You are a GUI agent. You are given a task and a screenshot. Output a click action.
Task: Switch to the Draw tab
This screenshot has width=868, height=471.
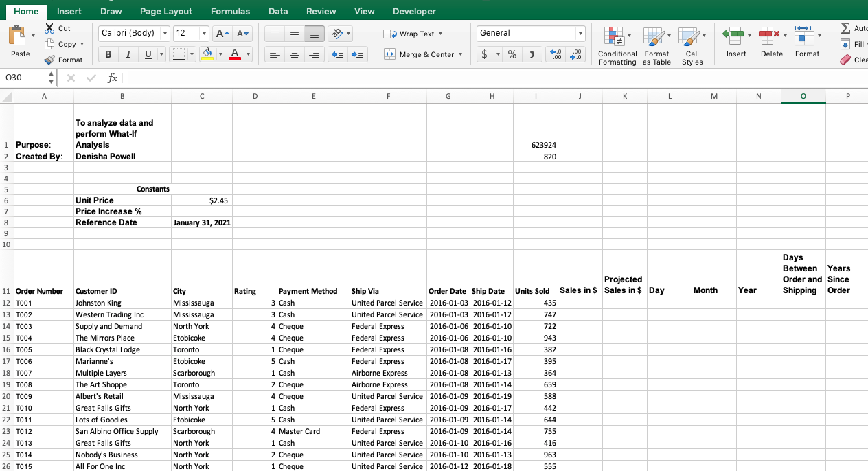(111, 11)
